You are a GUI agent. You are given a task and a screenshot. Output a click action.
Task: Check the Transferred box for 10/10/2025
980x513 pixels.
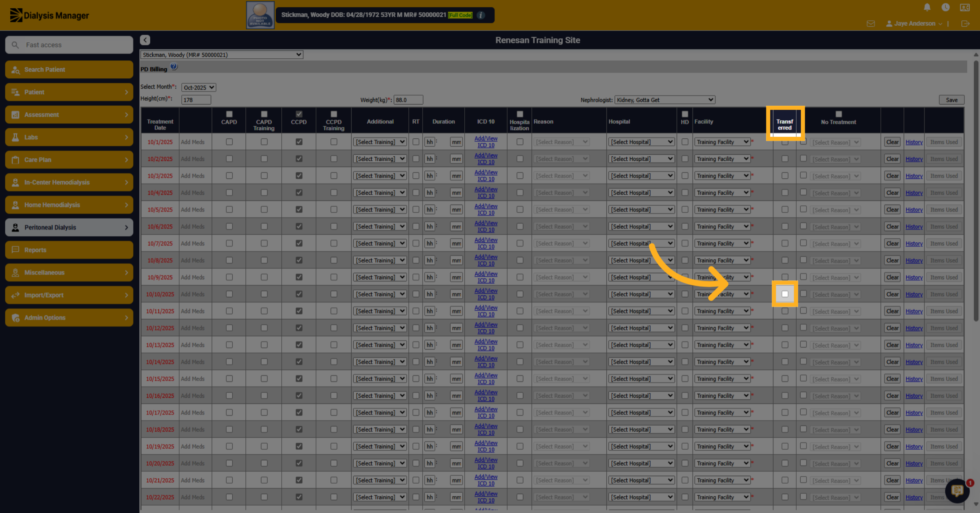(785, 294)
